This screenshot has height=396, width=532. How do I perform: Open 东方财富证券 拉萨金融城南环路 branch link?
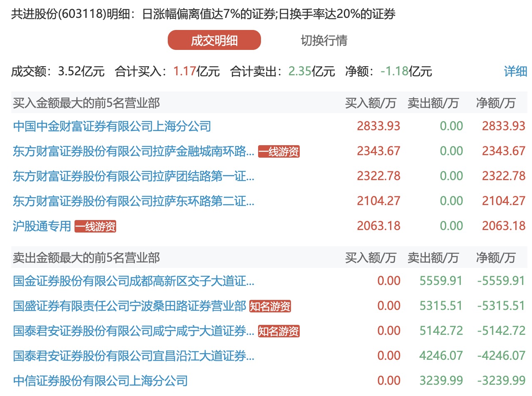(x=134, y=151)
